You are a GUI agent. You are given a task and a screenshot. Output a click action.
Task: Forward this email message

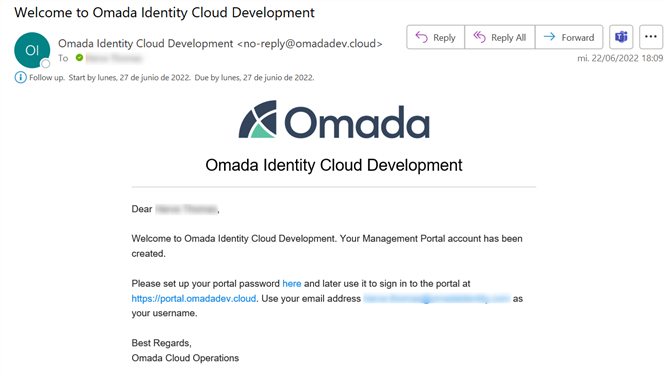point(569,37)
